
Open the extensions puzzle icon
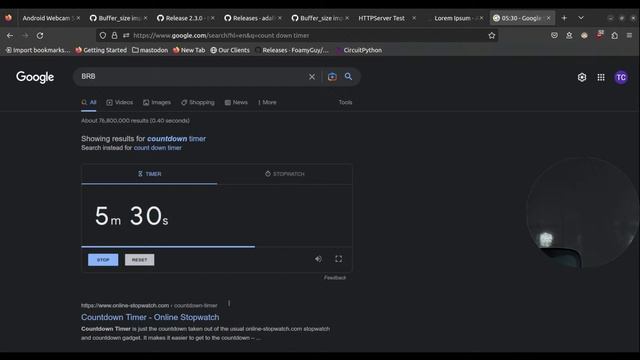coord(615,36)
